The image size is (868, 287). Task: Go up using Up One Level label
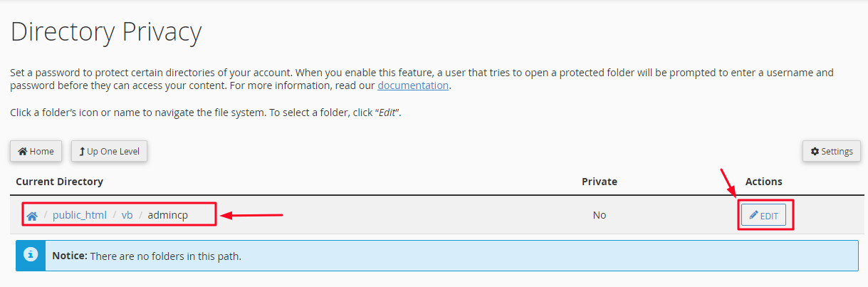pyautogui.click(x=114, y=151)
